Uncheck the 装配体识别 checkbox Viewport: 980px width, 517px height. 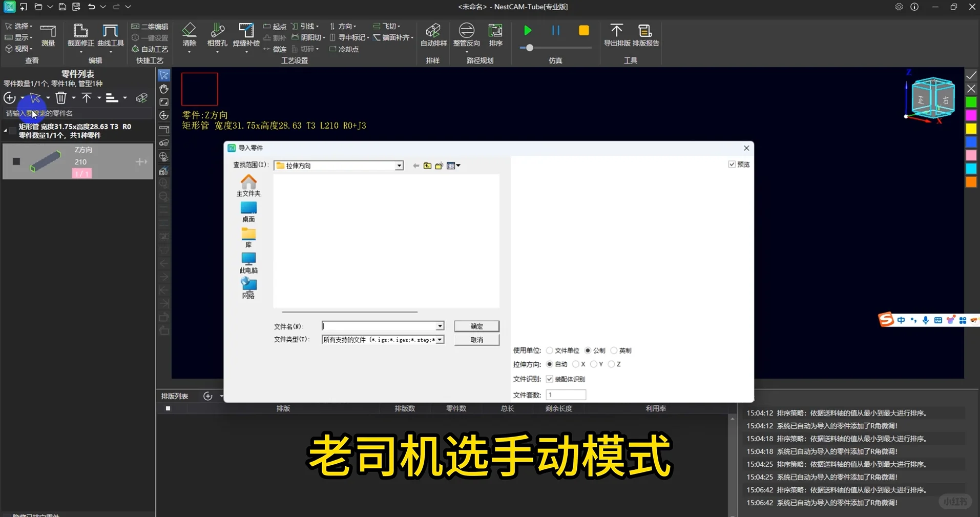coord(550,379)
